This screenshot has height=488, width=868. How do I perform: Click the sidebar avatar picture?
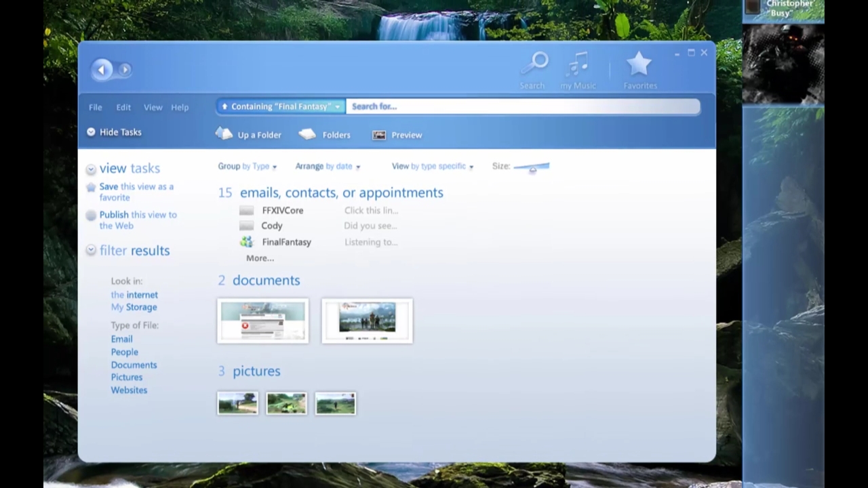point(783,64)
